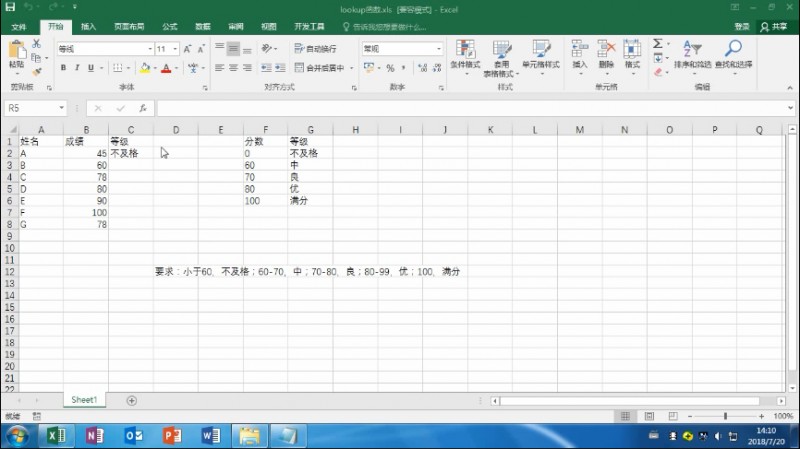Click the text orientation icon
Screen dimensions: 800x449
(266, 48)
